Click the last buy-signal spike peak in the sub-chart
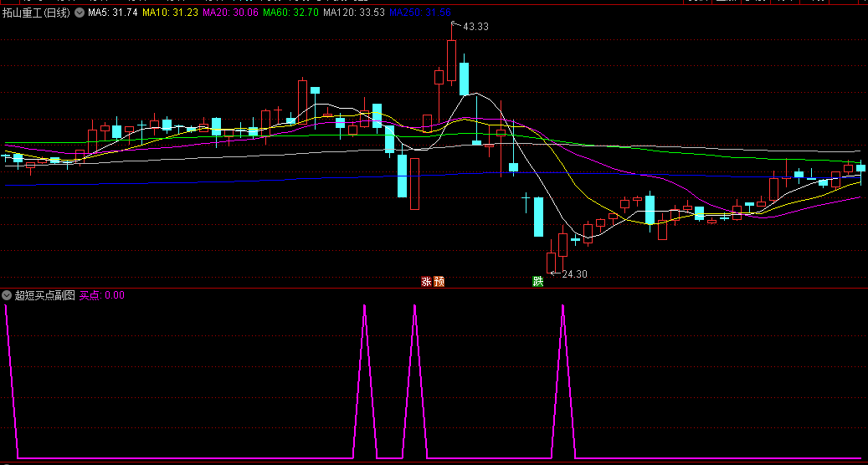The image size is (868, 465). pyautogui.click(x=563, y=306)
